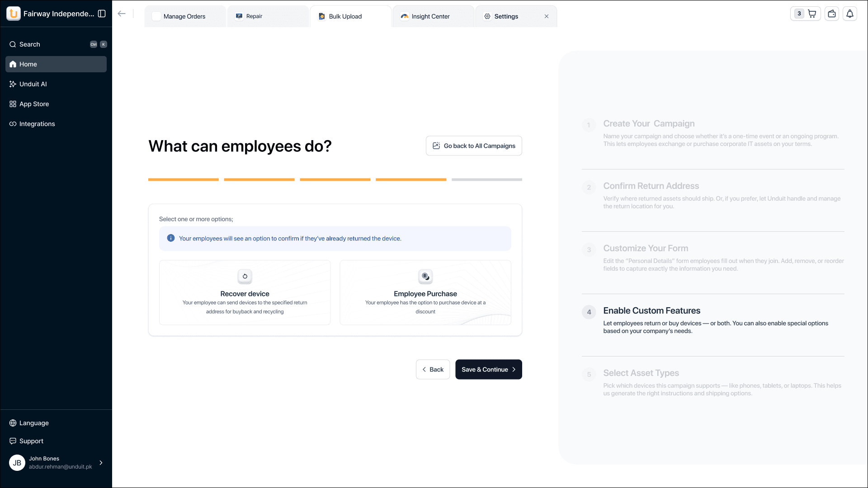Open the notifications bell
Viewport: 868px width, 488px height.
[x=850, y=14]
